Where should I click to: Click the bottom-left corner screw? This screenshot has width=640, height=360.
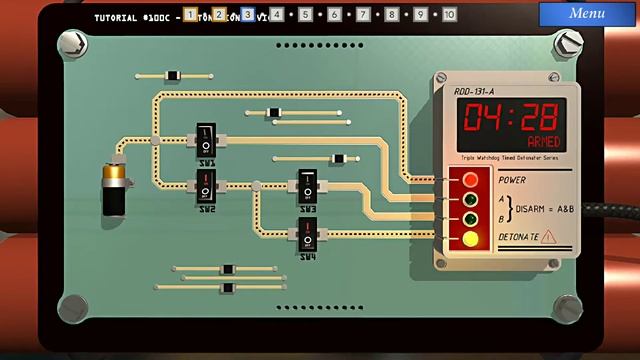pyautogui.click(x=73, y=309)
